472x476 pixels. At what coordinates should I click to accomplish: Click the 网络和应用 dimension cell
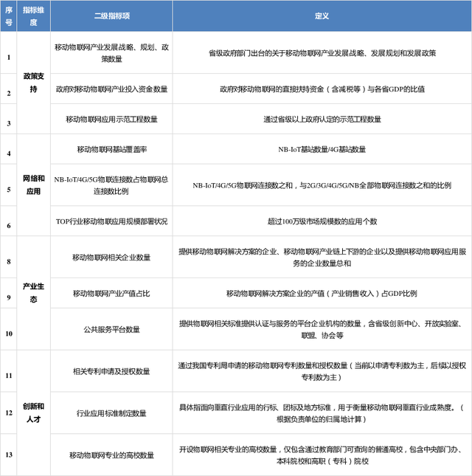[x=33, y=184]
